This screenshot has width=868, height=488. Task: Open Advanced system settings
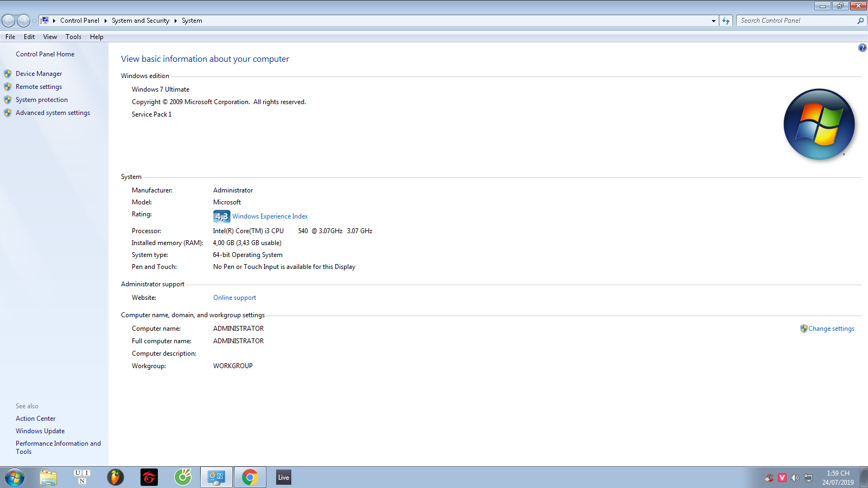pos(53,113)
